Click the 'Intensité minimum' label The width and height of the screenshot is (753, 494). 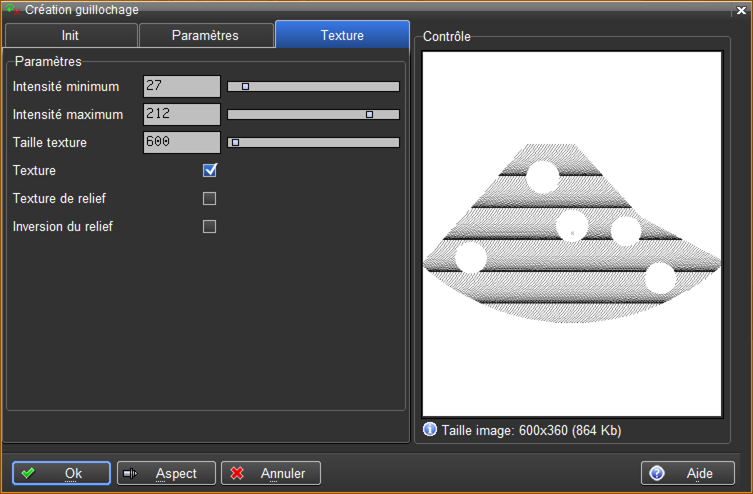point(66,86)
